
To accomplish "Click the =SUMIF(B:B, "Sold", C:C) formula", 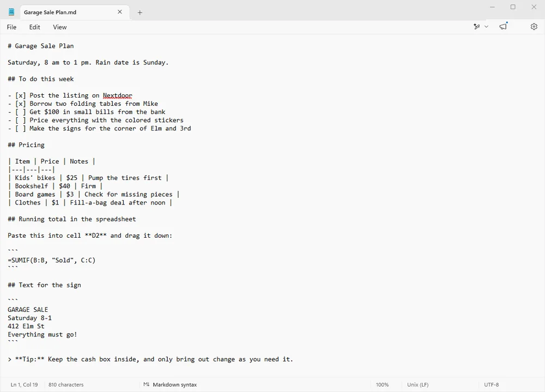I will (51, 260).
